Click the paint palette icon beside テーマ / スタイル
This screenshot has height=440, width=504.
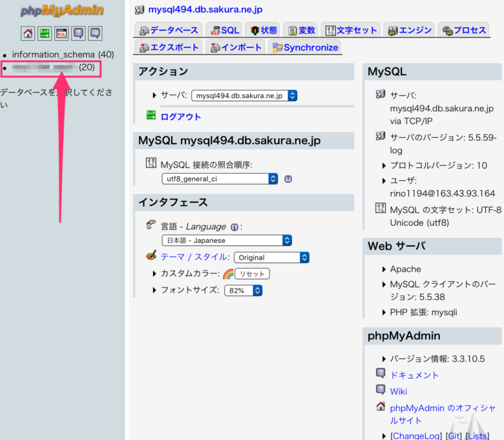tap(151, 256)
